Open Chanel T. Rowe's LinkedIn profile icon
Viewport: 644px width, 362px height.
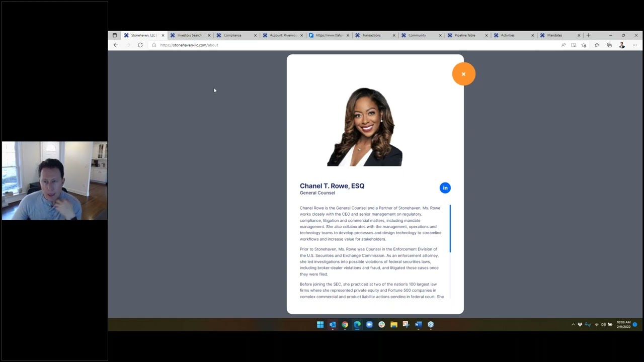tap(445, 188)
